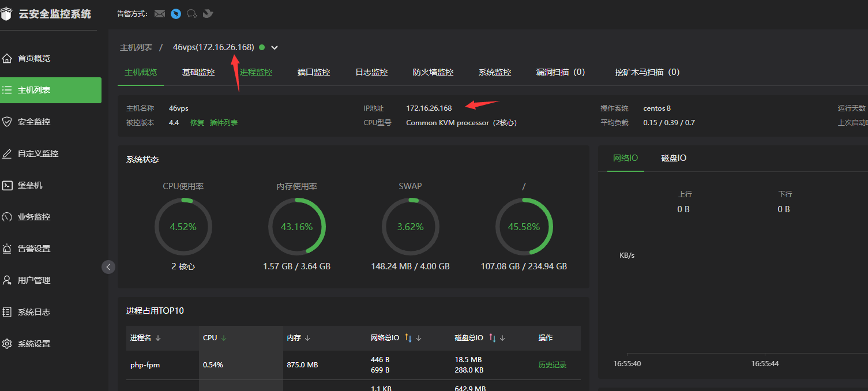Switch to the 防火墙监控 tab
The width and height of the screenshot is (868, 391).
pyautogui.click(x=433, y=72)
